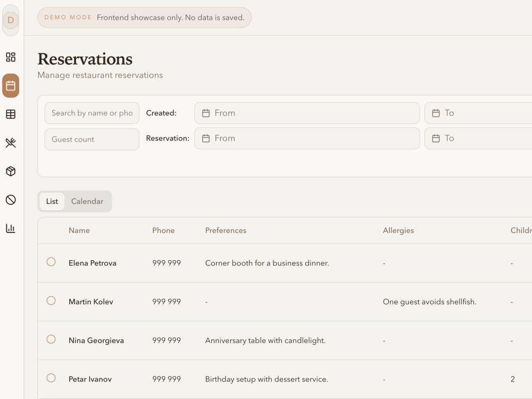This screenshot has height=399, width=532.
Task: Switch to the List view tab
Action: coord(52,201)
